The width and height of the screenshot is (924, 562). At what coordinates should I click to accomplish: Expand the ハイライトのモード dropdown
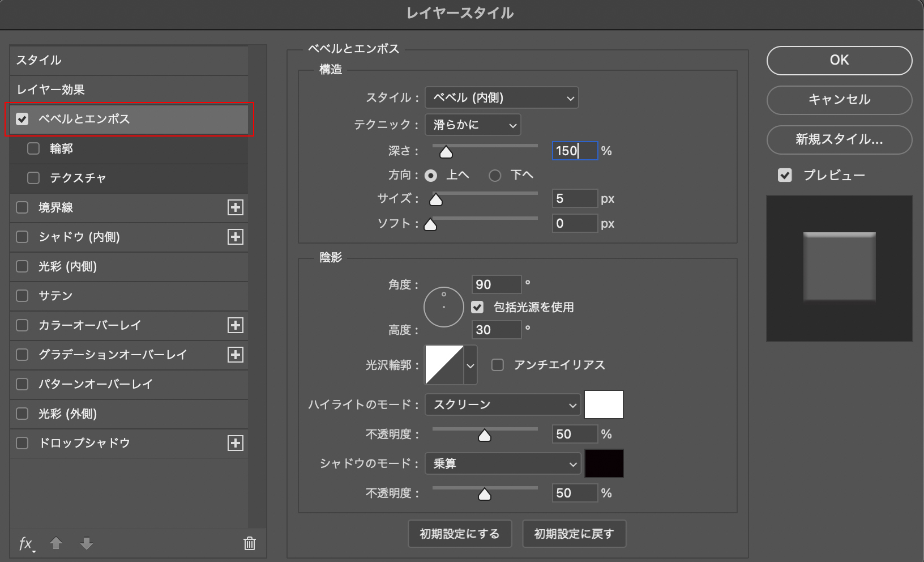502,405
